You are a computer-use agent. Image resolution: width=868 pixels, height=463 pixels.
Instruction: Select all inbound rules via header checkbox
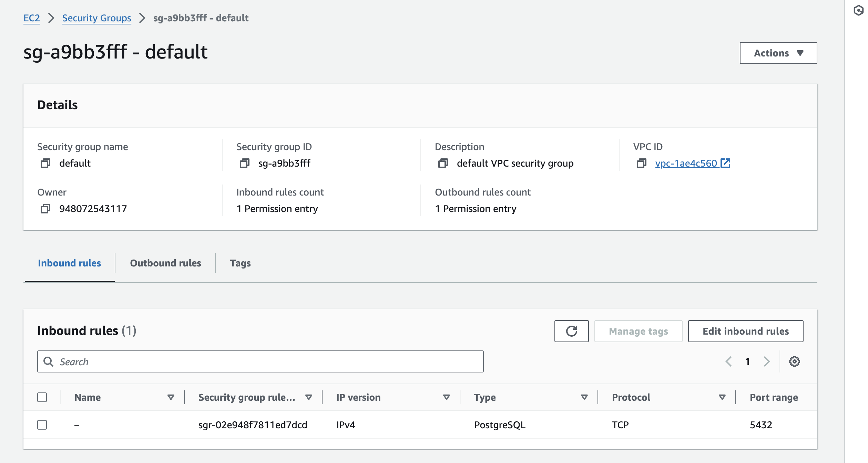(42, 398)
